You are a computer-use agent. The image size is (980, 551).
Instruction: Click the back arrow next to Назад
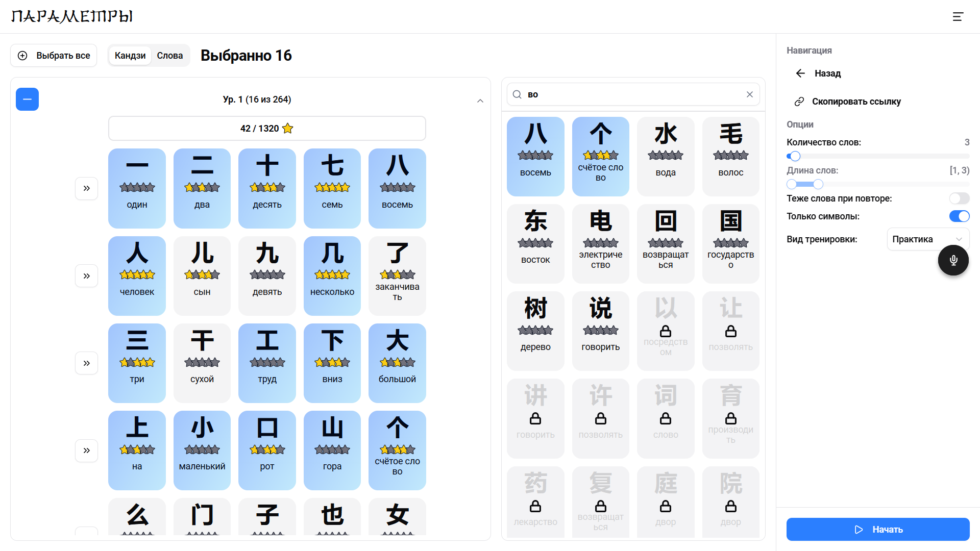(800, 73)
